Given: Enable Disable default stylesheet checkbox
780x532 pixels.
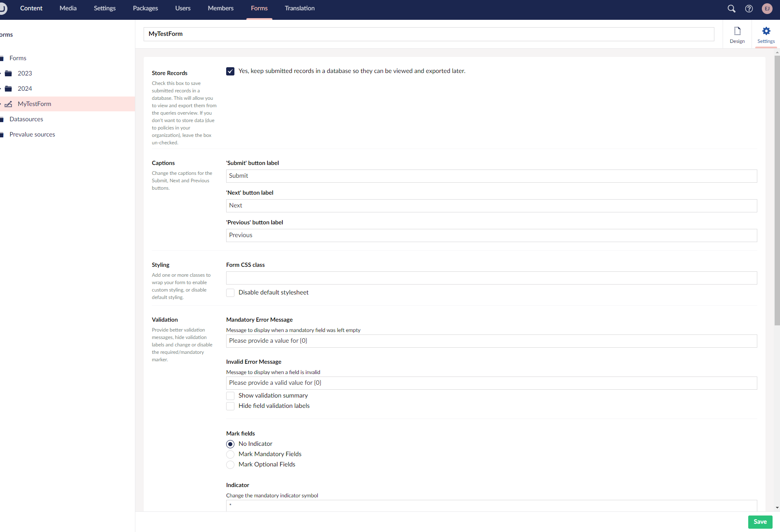Looking at the screenshot, I should [x=230, y=293].
